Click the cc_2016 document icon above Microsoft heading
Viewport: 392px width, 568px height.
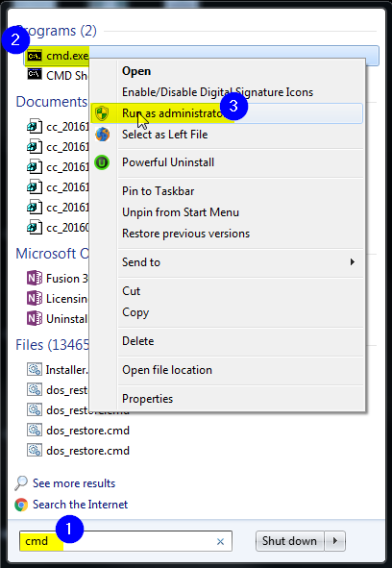coord(35,228)
